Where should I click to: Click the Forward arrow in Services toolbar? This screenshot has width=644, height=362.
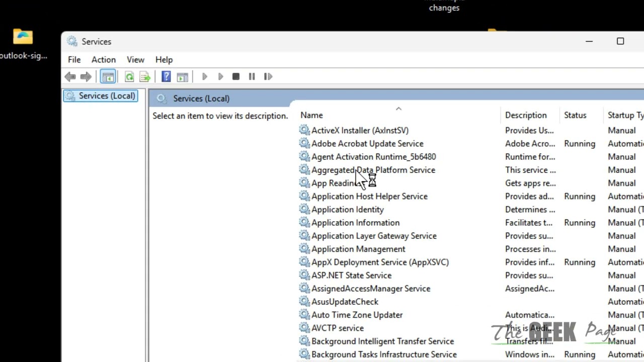86,76
